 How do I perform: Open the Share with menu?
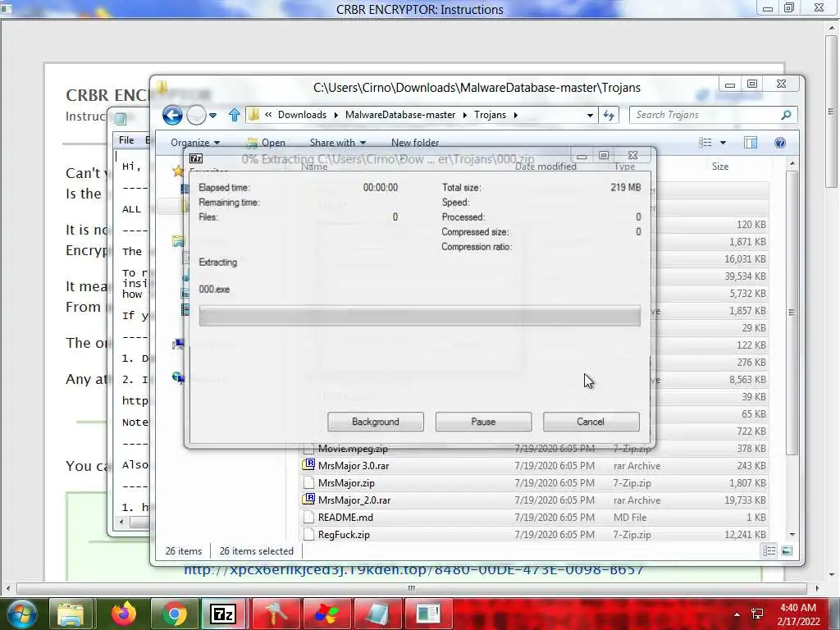[337, 143]
